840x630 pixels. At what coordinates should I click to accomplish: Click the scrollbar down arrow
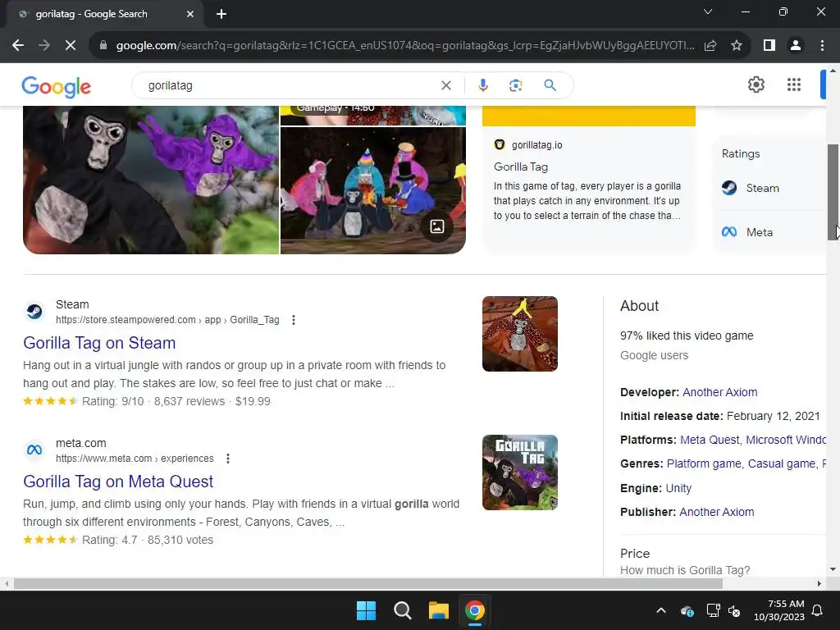click(x=833, y=569)
